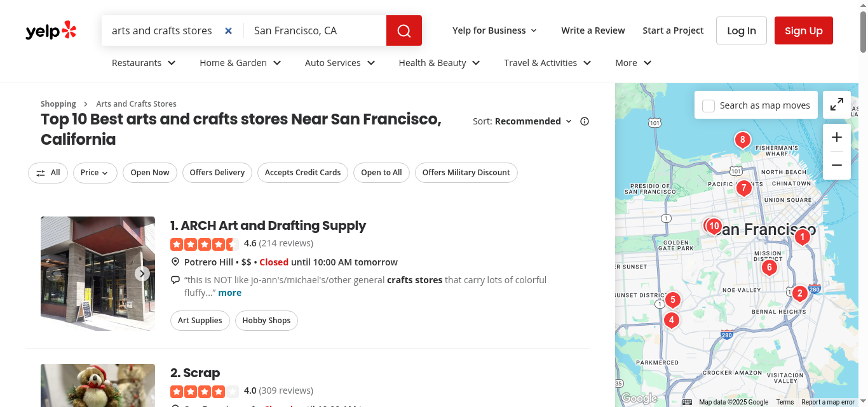Select map pin number 5
This screenshot has width=868, height=407.
[x=672, y=300]
